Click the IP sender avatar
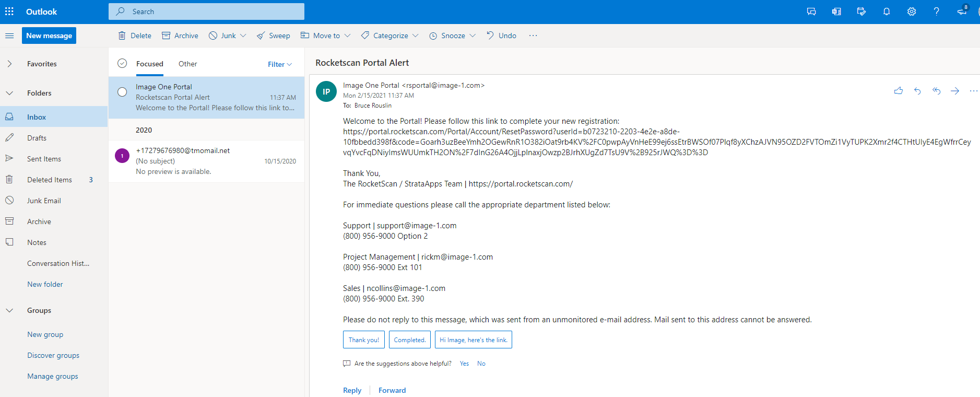Screen dimensions: 980x397 [326, 91]
